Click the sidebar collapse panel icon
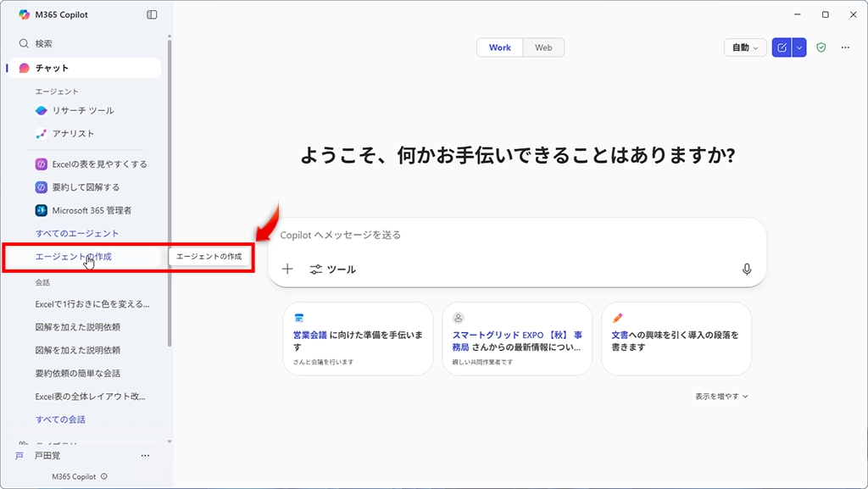868x489 pixels. click(152, 14)
